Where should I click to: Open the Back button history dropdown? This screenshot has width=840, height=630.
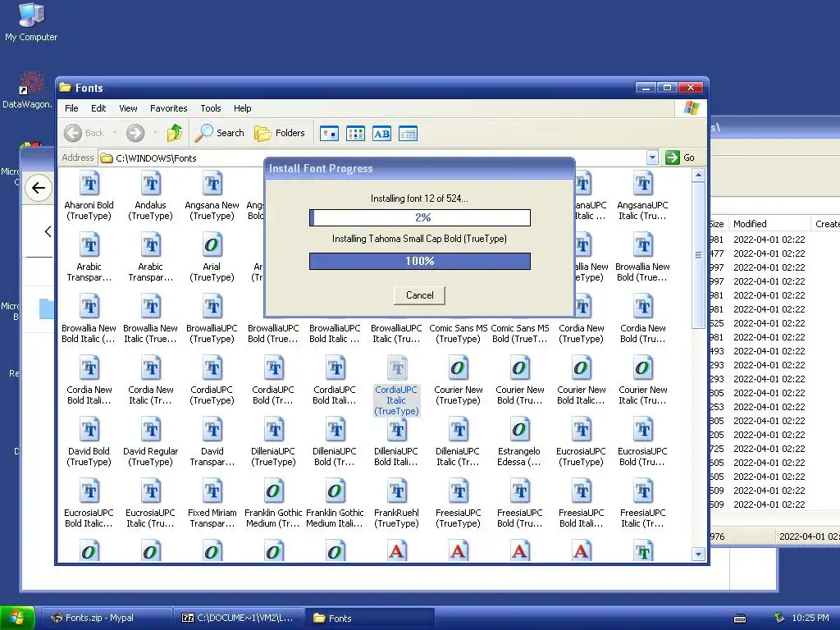click(x=115, y=133)
